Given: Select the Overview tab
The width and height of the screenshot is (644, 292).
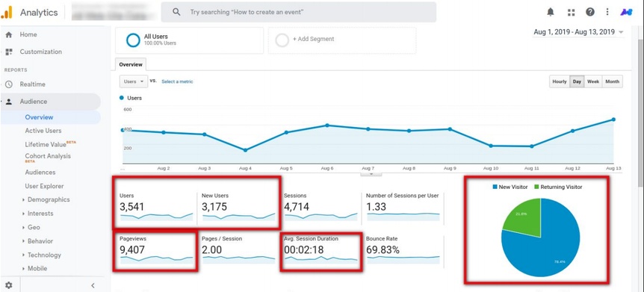Looking at the screenshot, I should pyautogui.click(x=131, y=64).
